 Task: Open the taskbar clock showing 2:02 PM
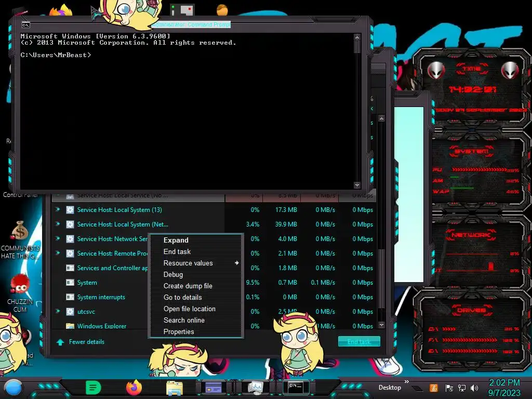(x=504, y=388)
